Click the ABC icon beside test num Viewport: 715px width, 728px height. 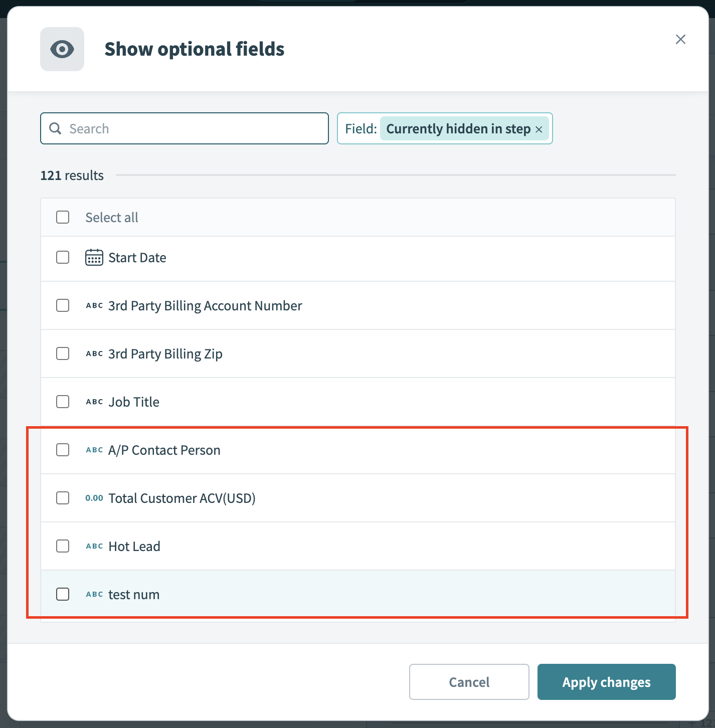(x=94, y=594)
